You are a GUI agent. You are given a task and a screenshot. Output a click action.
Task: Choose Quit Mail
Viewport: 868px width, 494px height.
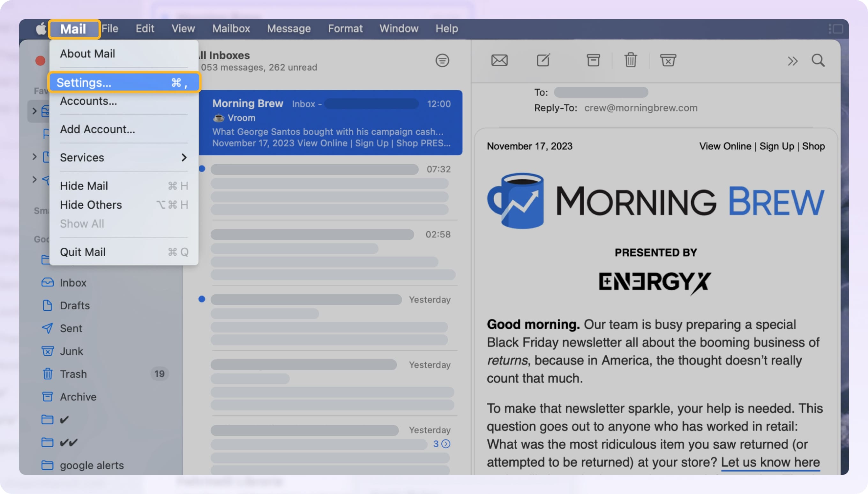tap(124, 252)
